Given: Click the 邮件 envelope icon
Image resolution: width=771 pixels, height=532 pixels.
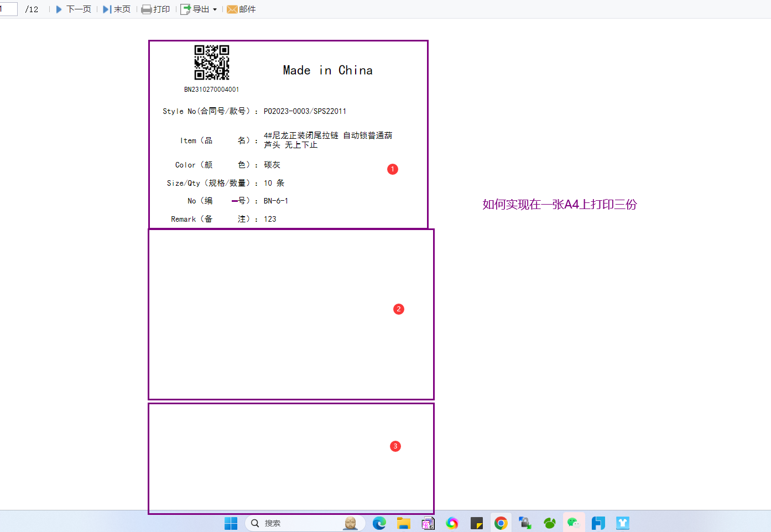Looking at the screenshot, I should click(x=232, y=9).
